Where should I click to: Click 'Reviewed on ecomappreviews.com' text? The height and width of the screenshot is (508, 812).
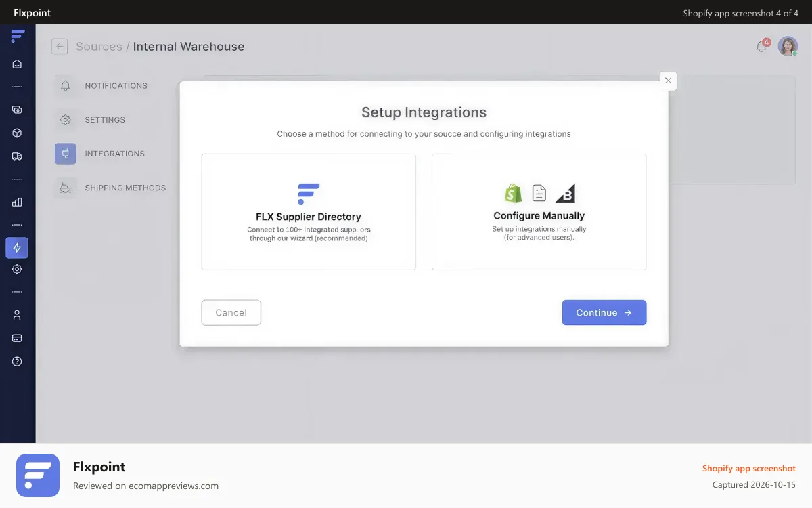[145, 486]
